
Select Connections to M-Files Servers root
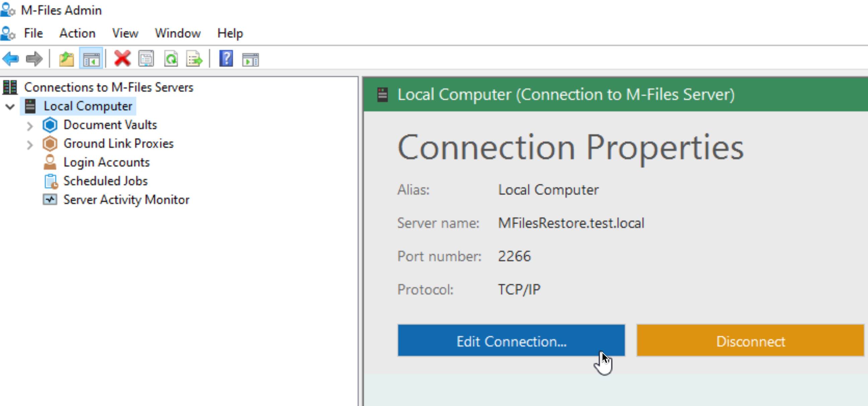click(108, 87)
